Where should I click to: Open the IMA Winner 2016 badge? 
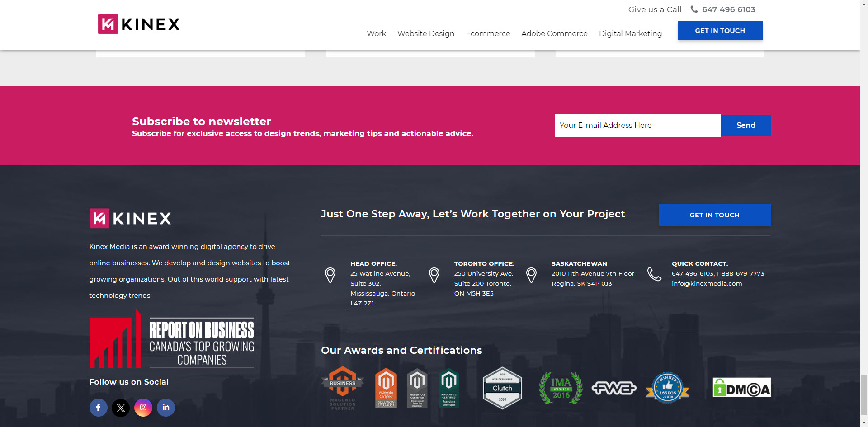pos(561,388)
